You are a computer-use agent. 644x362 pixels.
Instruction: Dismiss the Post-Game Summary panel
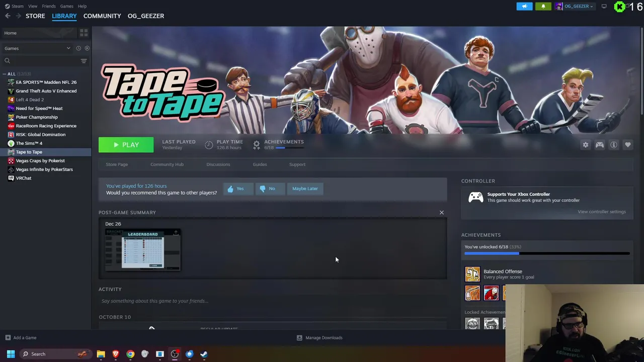(442, 213)
